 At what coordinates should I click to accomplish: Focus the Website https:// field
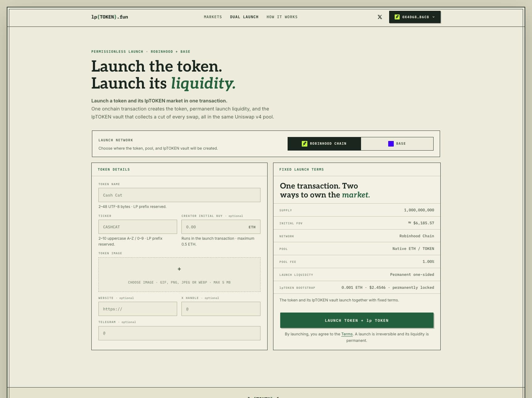(x=138, y=309)
